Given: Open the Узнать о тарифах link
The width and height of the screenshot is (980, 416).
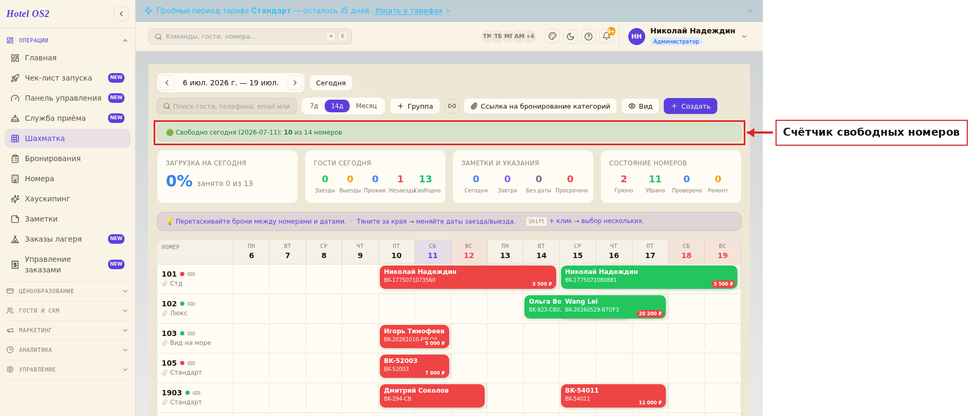Looking at the screenshot, I should [408, 11].
